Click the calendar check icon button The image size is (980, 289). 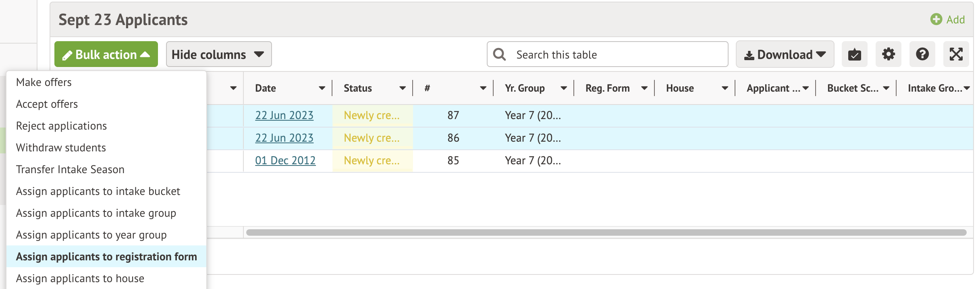click(x=854, y=54)
